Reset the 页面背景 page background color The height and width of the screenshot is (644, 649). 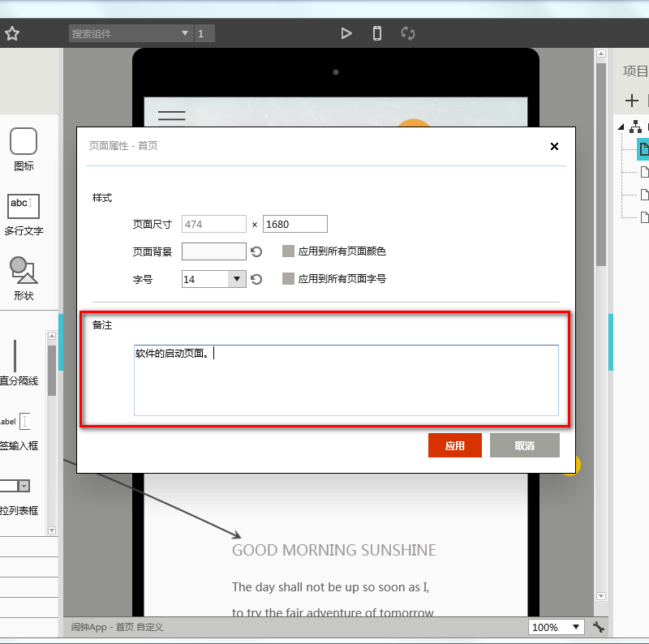[256, 252]
